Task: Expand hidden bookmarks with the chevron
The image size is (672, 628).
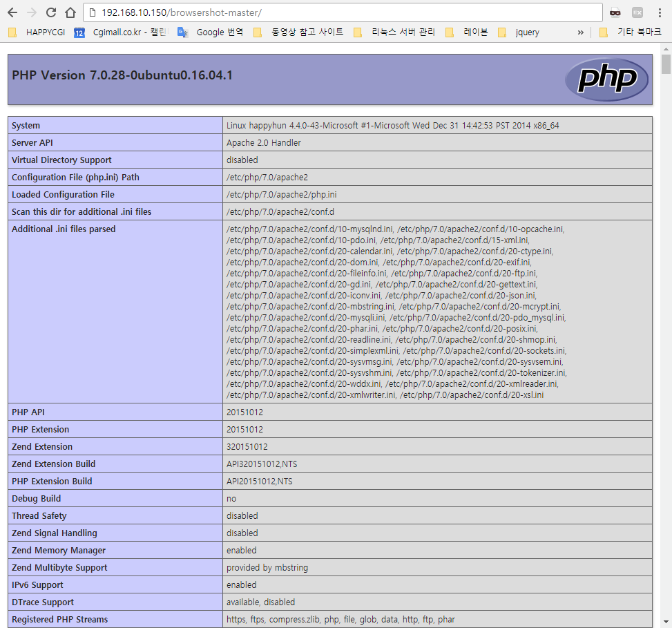Action: (580, 32)
